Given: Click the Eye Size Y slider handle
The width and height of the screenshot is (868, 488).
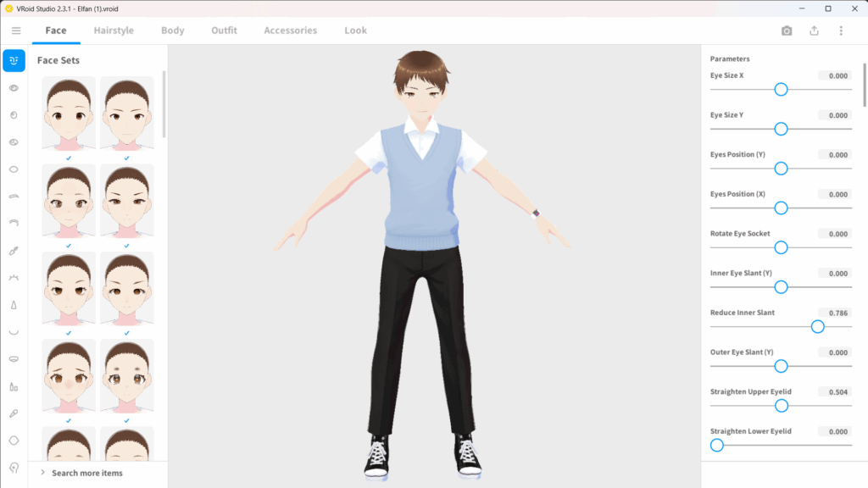Looking at the screenshot, I should (781, 129).
